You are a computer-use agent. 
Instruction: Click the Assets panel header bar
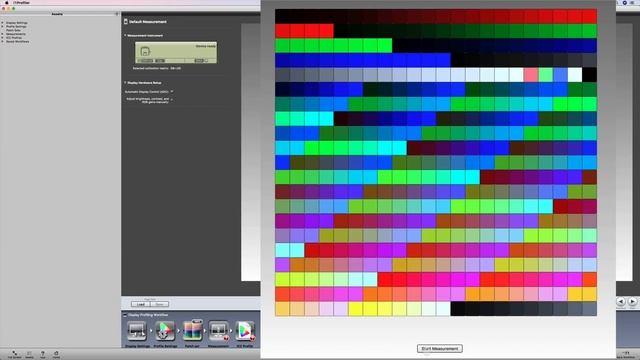coord(60,14)
